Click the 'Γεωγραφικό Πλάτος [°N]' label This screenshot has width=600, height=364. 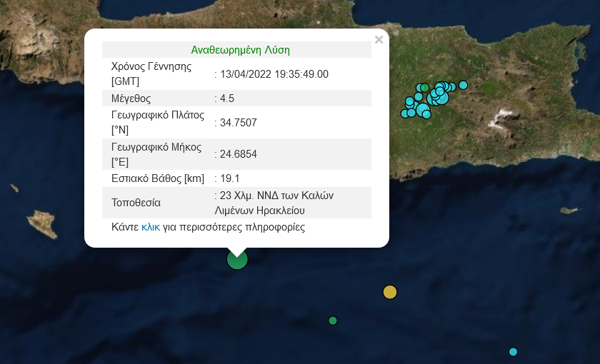pos(158,122)
